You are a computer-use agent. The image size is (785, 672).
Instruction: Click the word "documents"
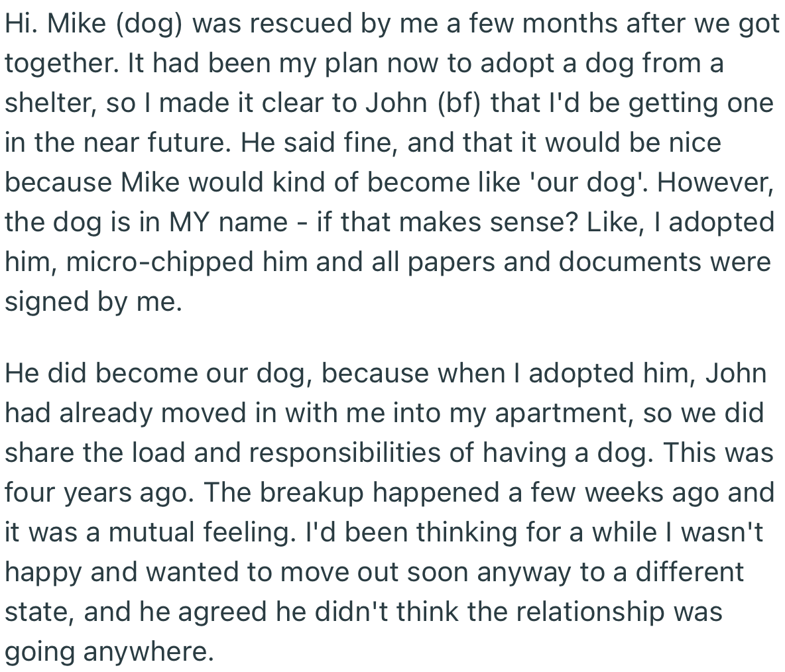tap(630, 263)
